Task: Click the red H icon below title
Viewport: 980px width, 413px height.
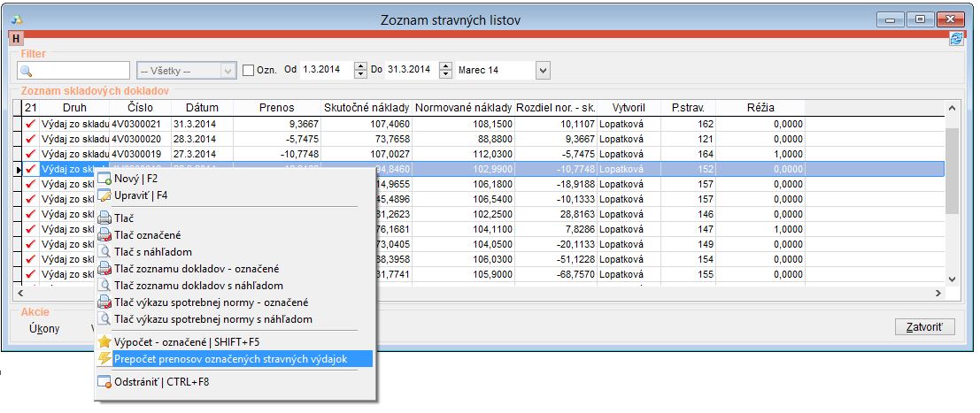Action: pos(15,38)
